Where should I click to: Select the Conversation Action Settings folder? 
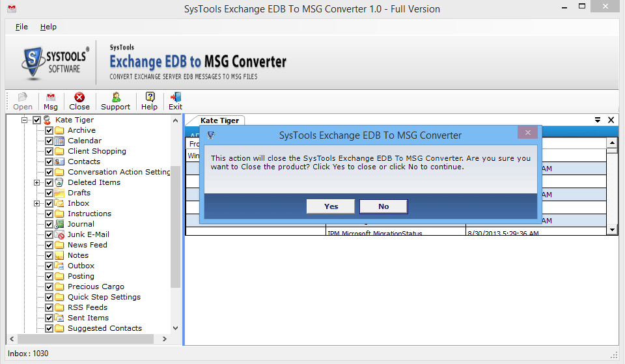pyautogui.click(x=118, y=172)
